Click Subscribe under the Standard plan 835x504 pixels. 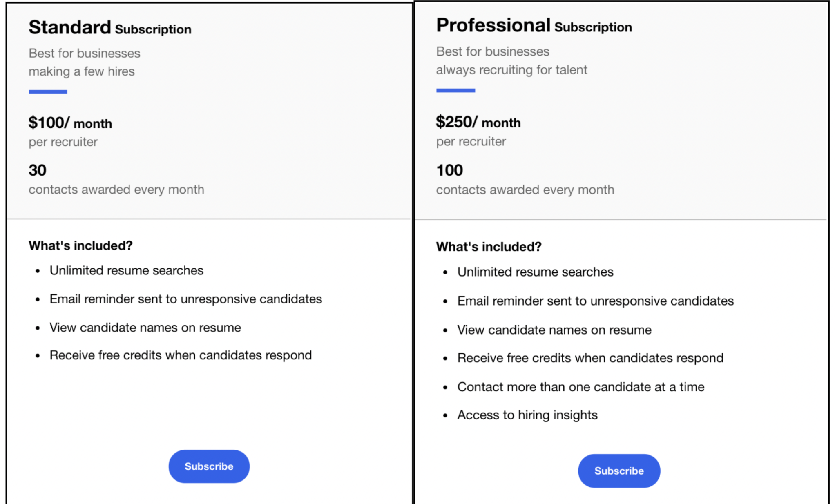point(209,466)
